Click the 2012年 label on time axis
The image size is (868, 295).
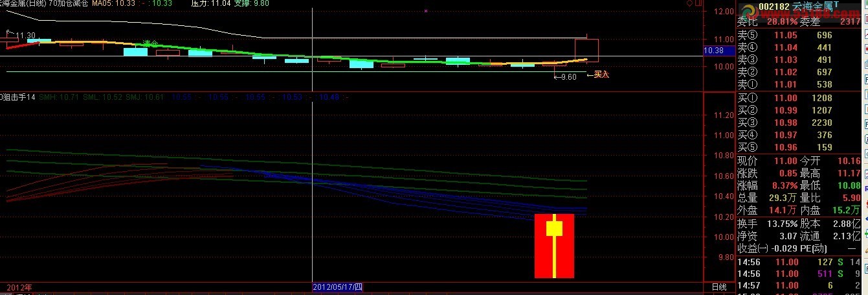click(19, 287)
